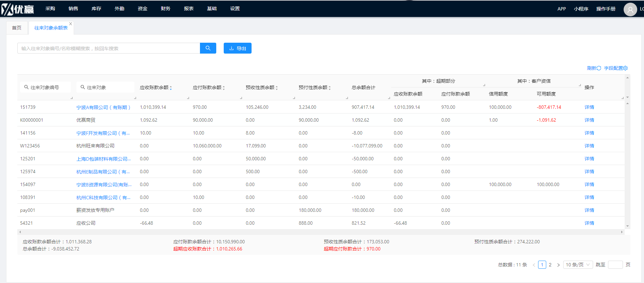Open 上海D包装材料有限公司 link
Viewport: 644px width, 283px height.
coord(104,159)
